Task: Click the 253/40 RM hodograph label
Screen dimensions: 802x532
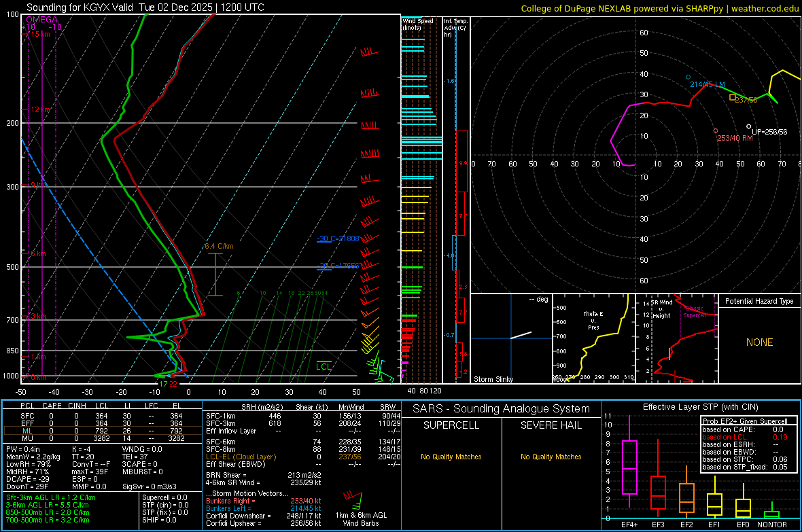Action: pyautogui.click(x=735, y=138)
